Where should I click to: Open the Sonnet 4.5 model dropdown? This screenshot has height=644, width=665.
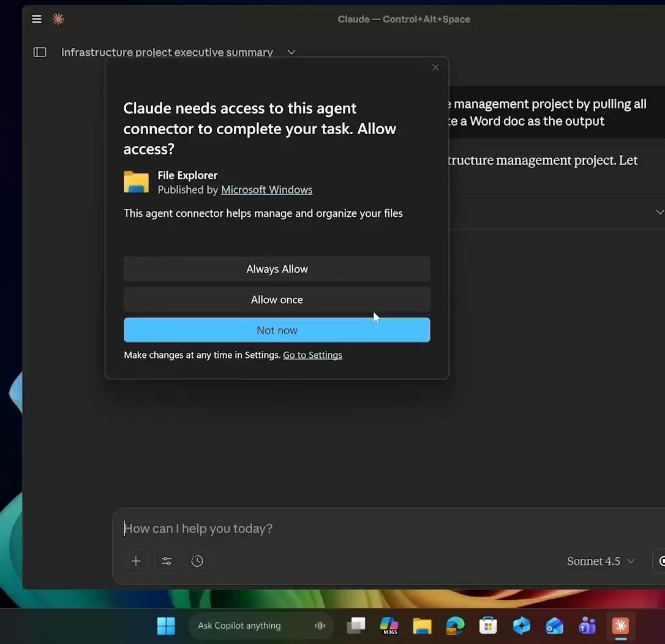click(600, 561)
